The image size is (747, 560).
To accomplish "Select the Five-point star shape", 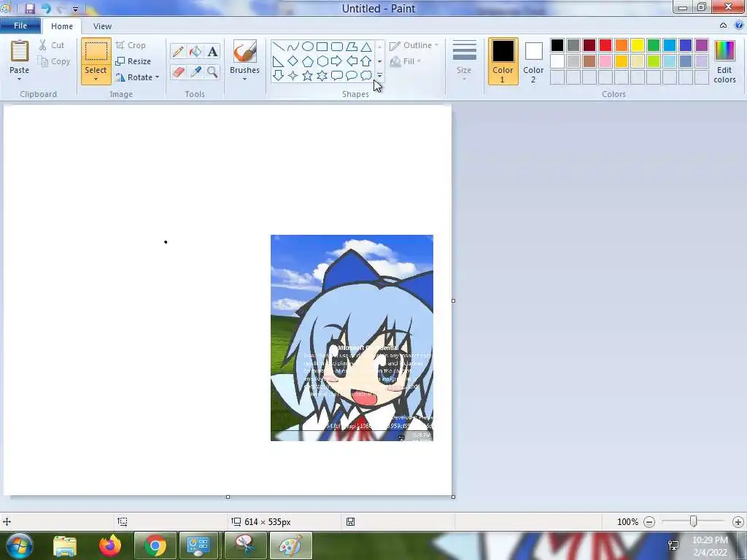I will [x=308, y=75].
